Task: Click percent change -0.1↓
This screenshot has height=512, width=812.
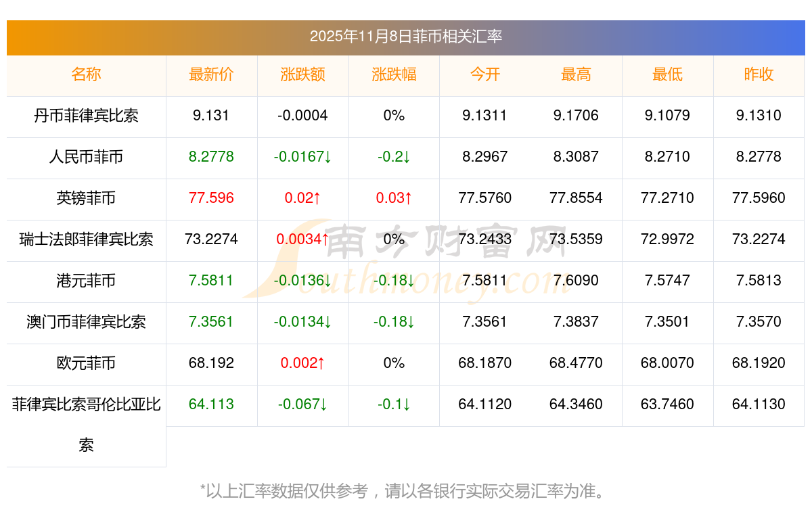Action: (x=394, y=404)
